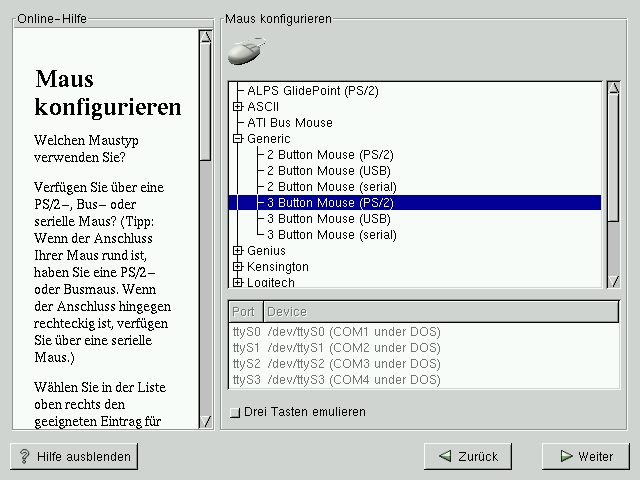Select ALPS GlidePoint (PS/2) entry
Image resolution: width=640 pixels, height=480 pixels.
314,91
